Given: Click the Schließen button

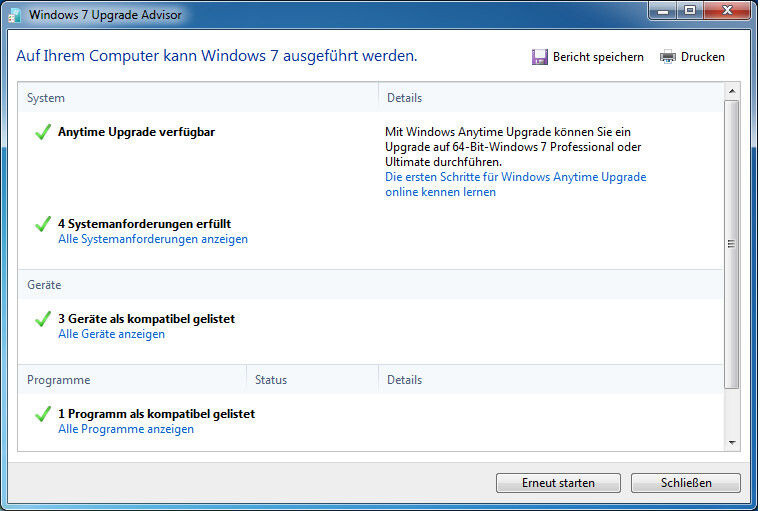Looking at the screenshot, I should (686, 483).
